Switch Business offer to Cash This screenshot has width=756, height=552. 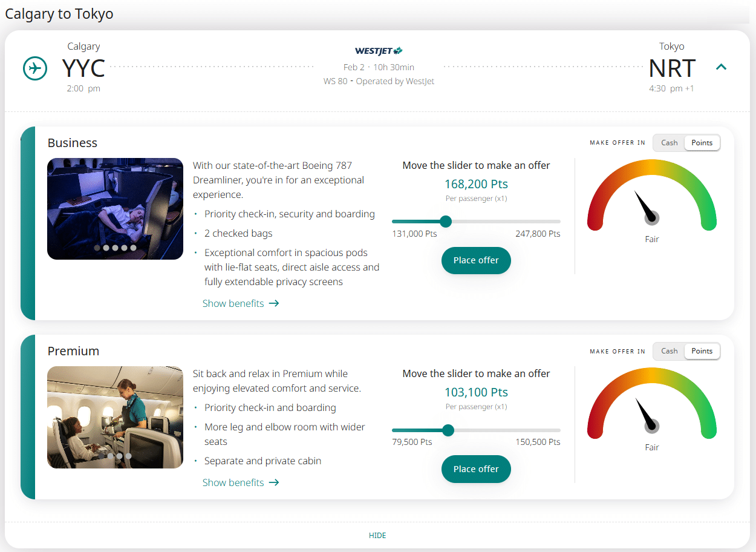[x=670, y=143]
